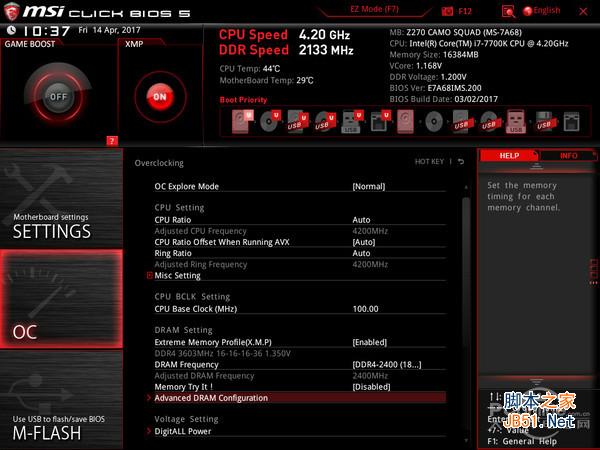The image size is (600, 450).
Task: Click the DDR Speed 2133 MHz readout
Action: point(286,50)
